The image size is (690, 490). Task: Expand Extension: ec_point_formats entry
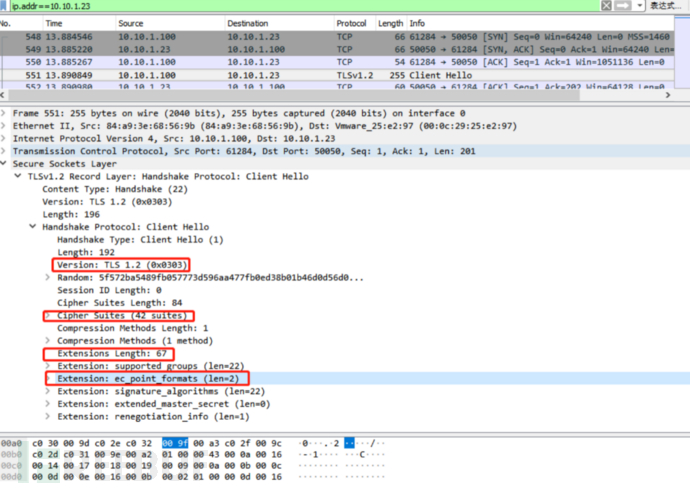click(x=47, y=379)
